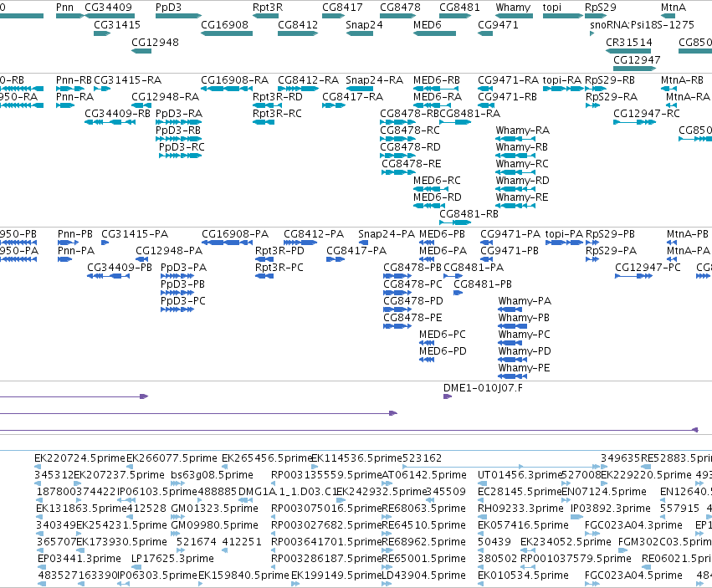Open the CG12947-PC protein label
The width and height of the screenshot is (712, 588).
point(648,268)
